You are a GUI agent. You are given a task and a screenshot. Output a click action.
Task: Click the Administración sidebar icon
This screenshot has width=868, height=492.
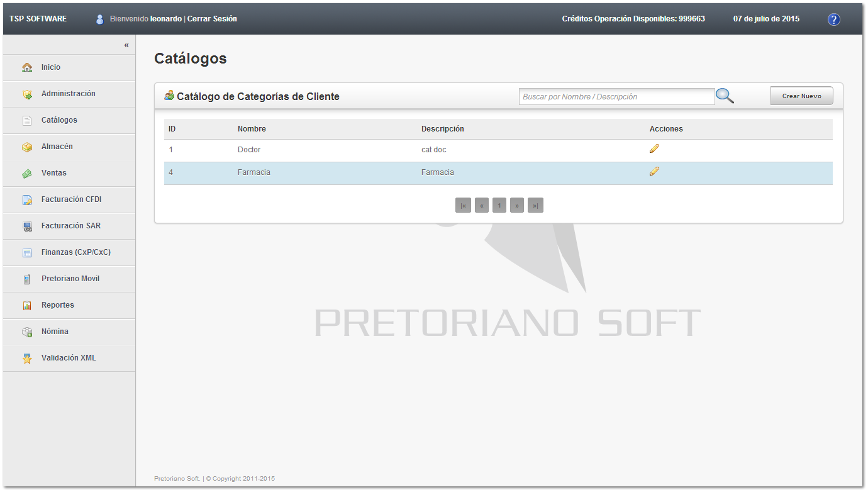click(27, 94)
